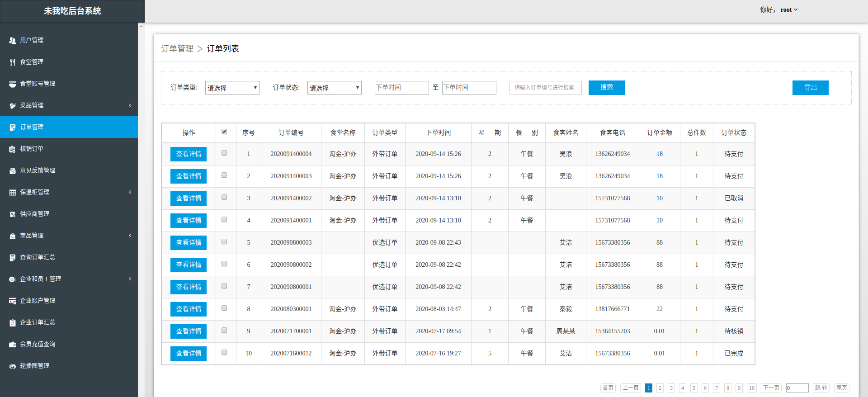This screenshot has width=868, height=397.
Task: Click the 导出 export button
Action: pos(811,88)
